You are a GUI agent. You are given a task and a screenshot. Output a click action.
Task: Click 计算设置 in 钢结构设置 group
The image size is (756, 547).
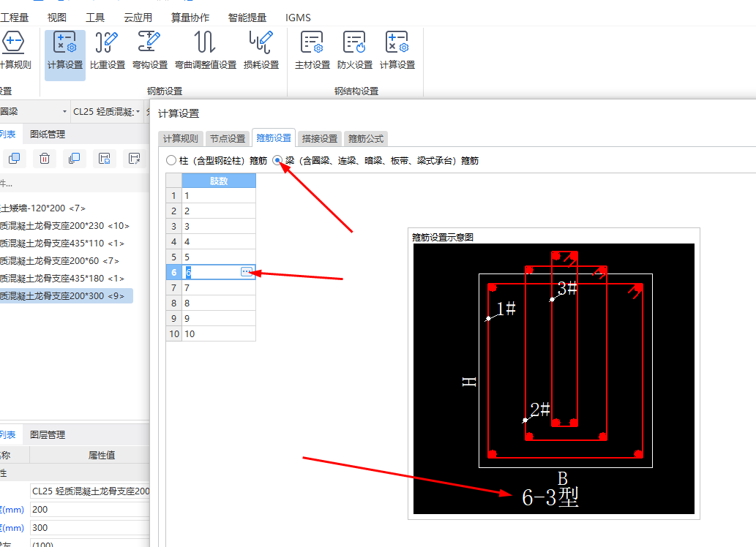397,50
